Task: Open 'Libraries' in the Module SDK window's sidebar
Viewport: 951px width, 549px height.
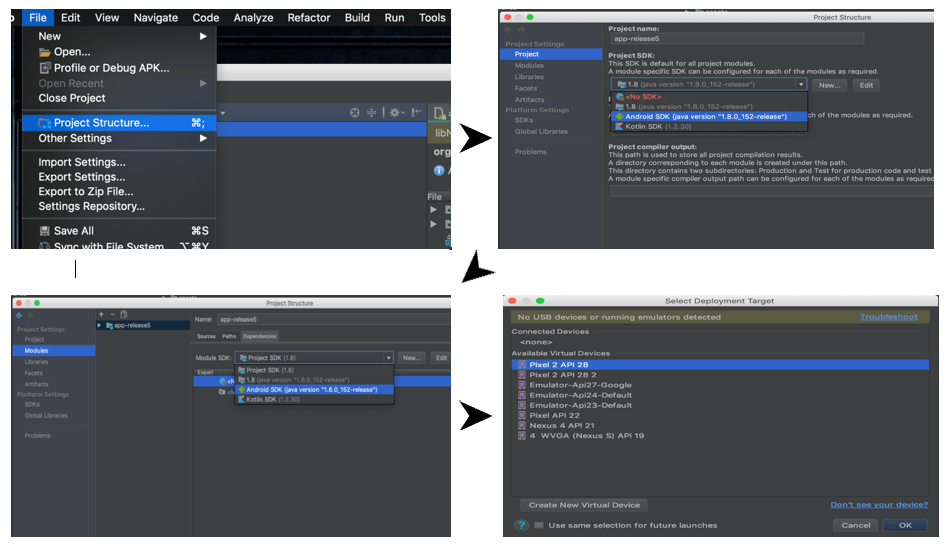Action: [x=36, y=362]
